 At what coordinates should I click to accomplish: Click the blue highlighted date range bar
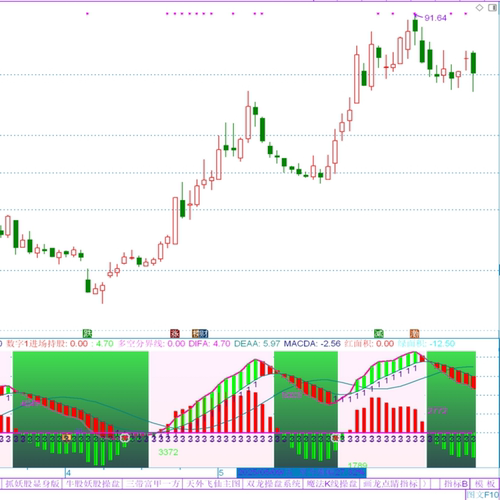(x=301, y=473)
